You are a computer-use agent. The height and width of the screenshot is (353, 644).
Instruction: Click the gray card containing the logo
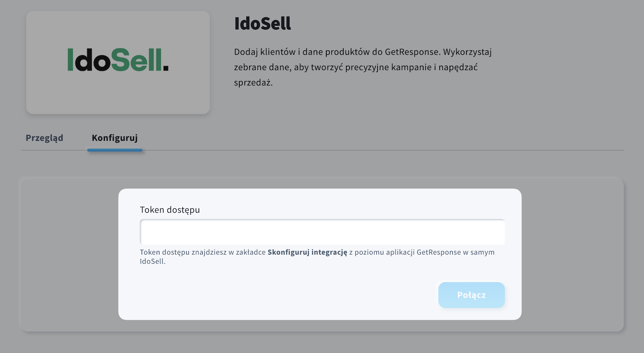117,62
